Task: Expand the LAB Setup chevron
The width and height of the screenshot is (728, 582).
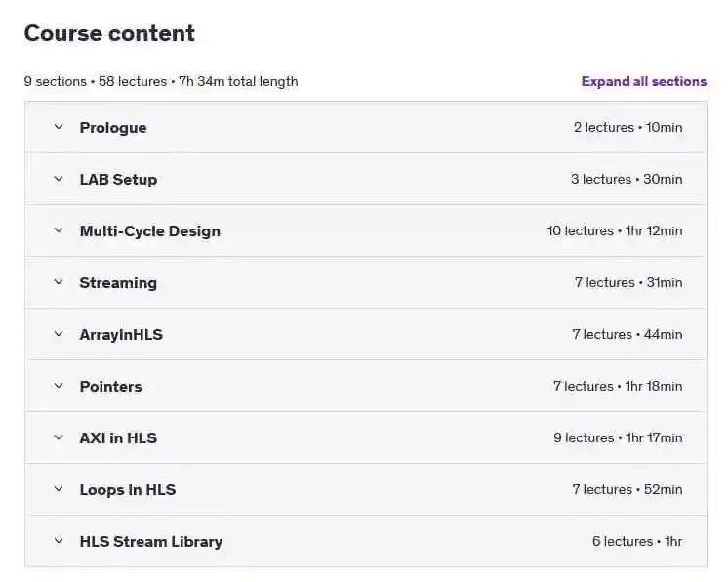Action: point(59,179)
